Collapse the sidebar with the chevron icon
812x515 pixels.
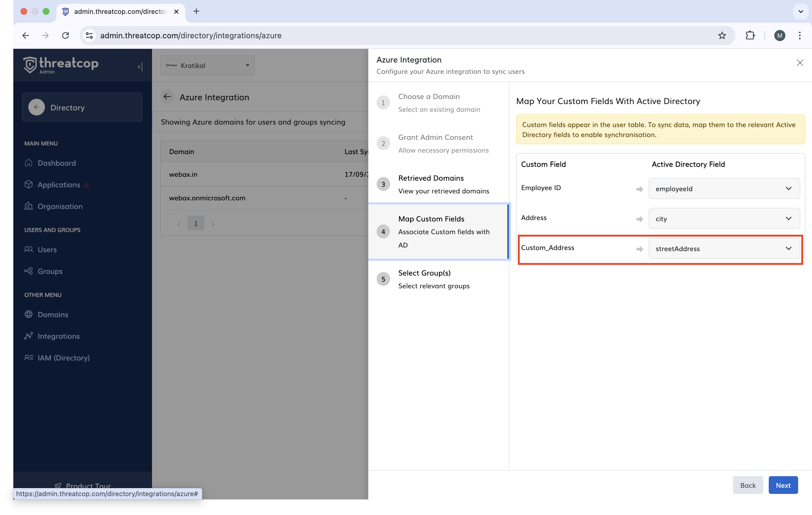140,67
